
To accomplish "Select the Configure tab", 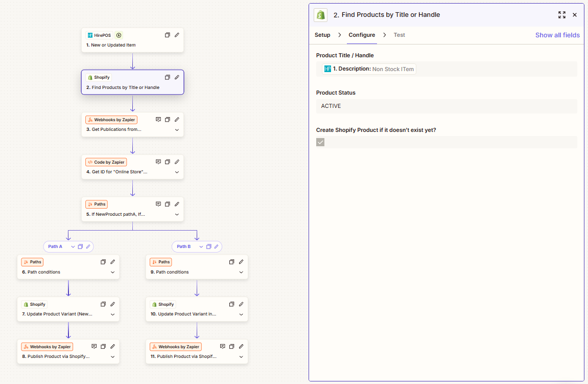I will pyautogui.click(x=362, y=35).
